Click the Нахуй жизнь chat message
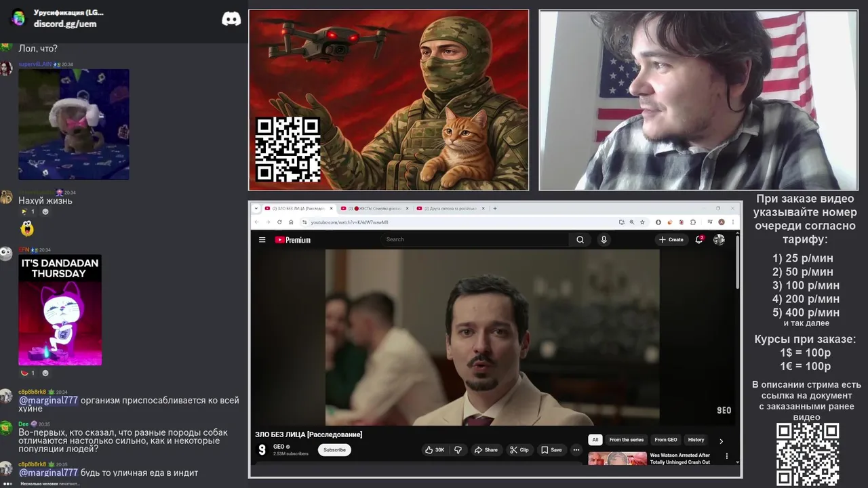Screen dimensions: 868x488 (45, 201)
